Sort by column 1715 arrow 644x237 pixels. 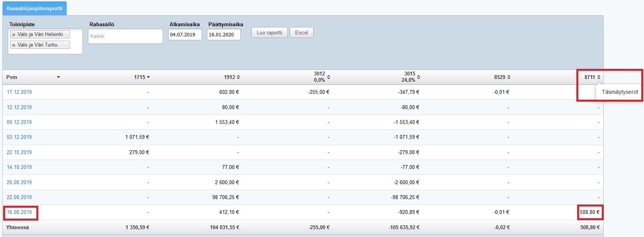pyautogui.click(x=148, y=77)
